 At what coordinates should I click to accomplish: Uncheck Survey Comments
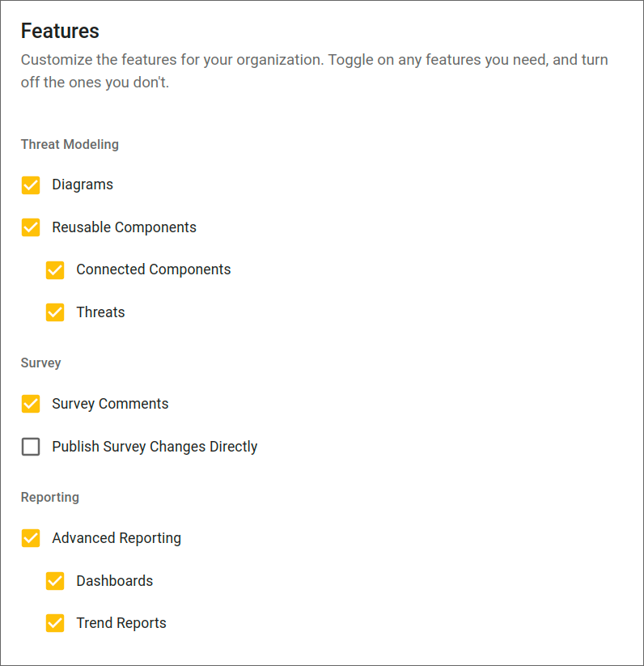pos(30,403)
